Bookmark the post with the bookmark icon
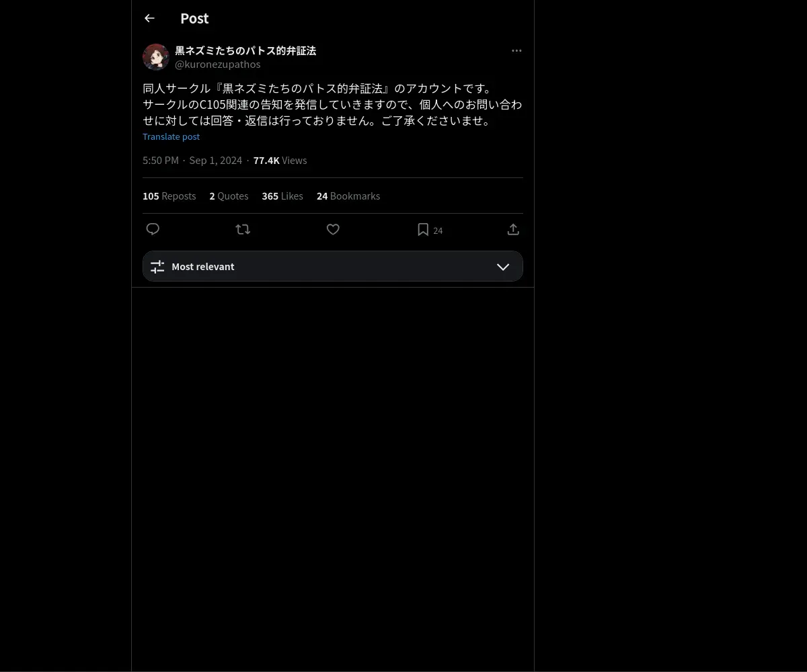The image size is (807, 672). click(423, 229)
